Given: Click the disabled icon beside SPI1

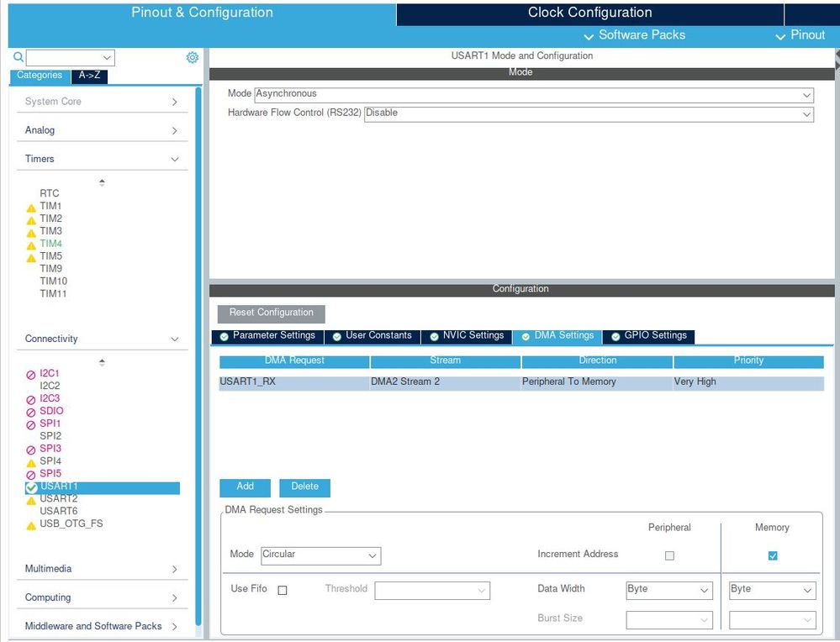Looking at the screenshot, I should click(x=30, y=424).
